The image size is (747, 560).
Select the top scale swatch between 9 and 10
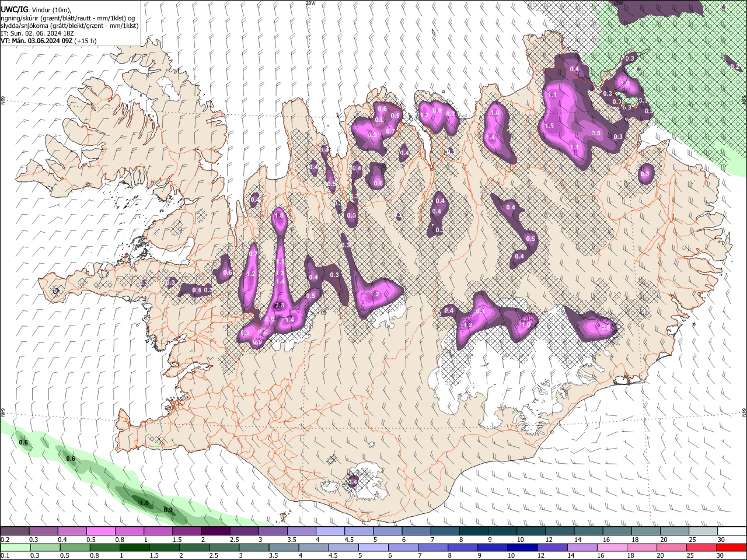coord(502,531)
